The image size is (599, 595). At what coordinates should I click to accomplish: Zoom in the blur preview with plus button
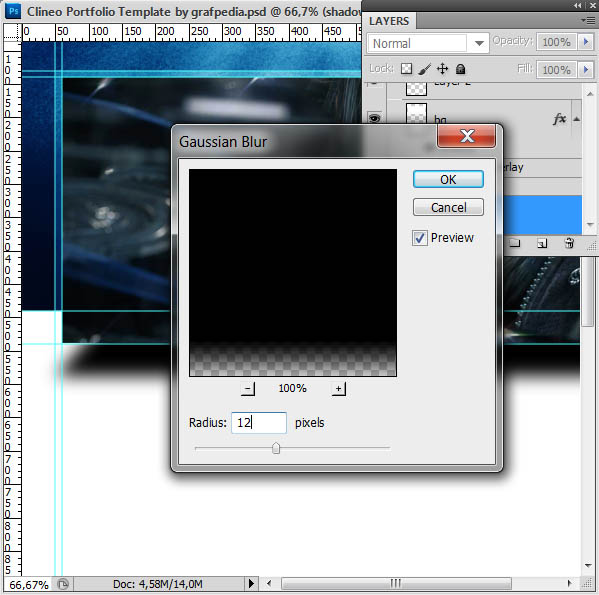point(338,389)
